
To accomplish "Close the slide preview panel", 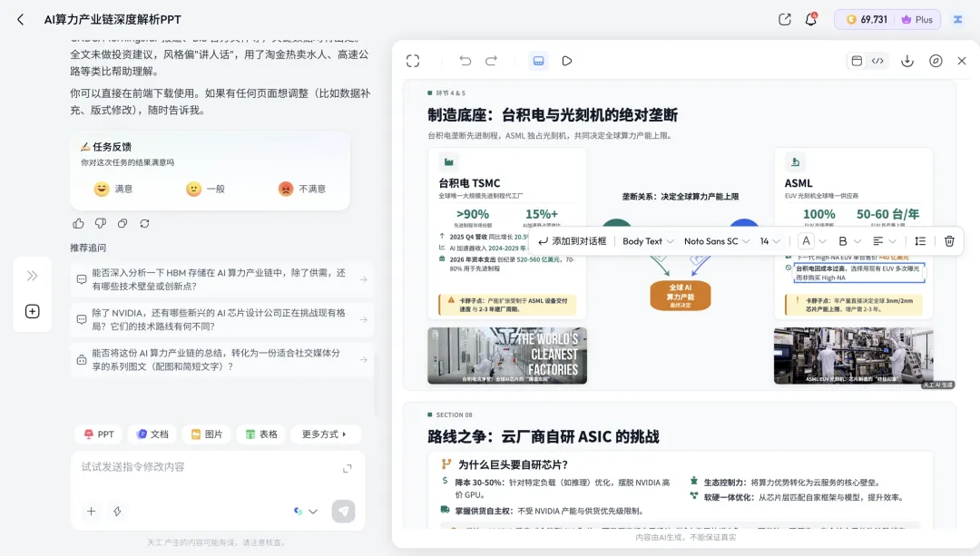I will tap(962, 61).
